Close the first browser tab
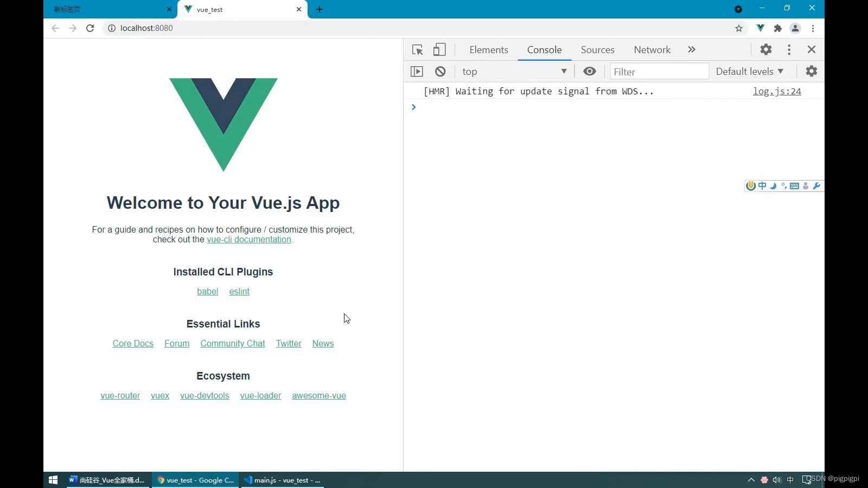The height and width of the screenshot is (488, 868). point(169,9)
